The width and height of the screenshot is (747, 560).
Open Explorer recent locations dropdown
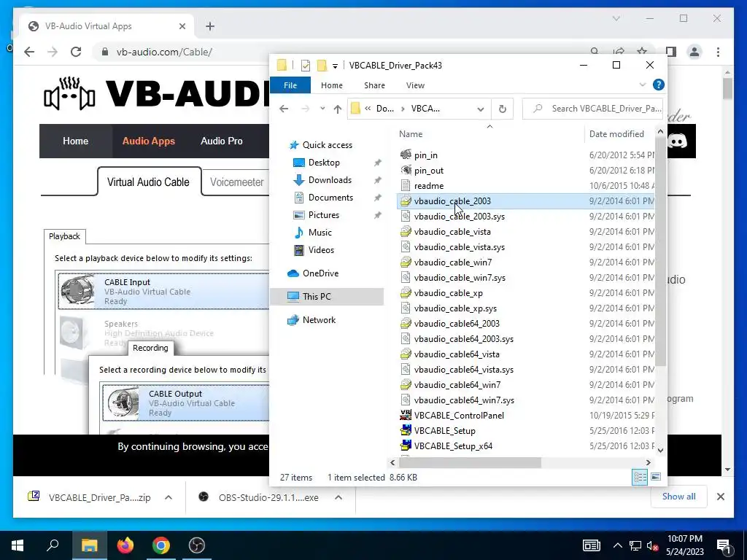tap(322, 109)
